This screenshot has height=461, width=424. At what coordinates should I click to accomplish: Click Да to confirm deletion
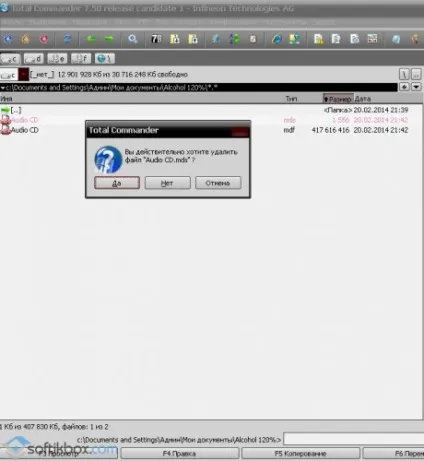(117, 183)
